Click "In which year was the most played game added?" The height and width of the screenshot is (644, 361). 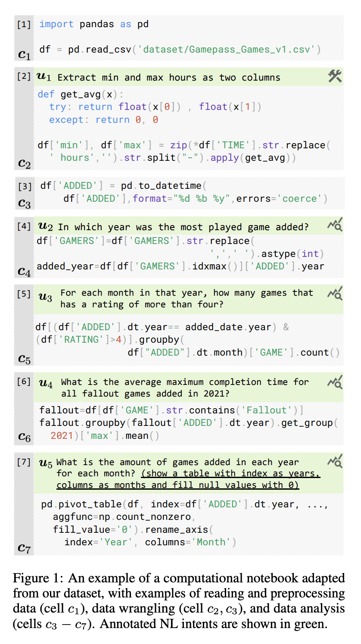183,227
